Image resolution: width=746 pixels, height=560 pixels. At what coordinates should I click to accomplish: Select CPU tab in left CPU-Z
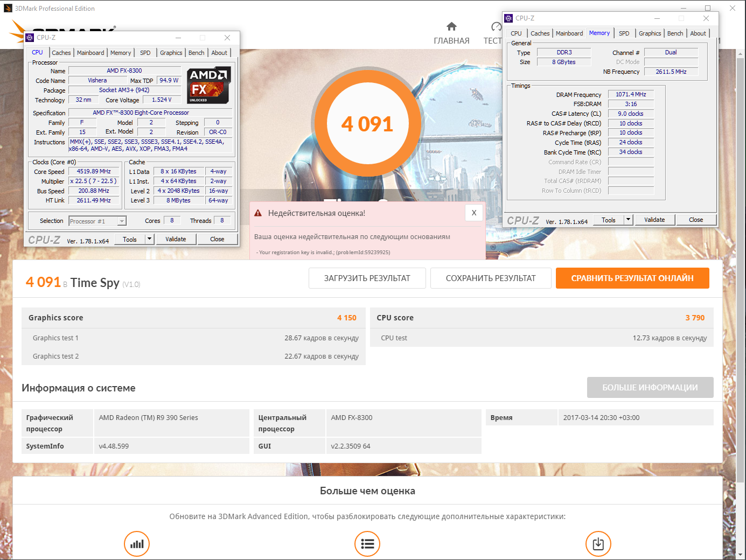pos(38,52)
